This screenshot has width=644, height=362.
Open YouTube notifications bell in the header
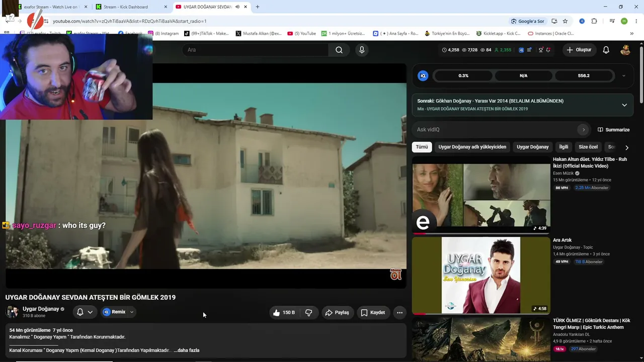[606, 50]
